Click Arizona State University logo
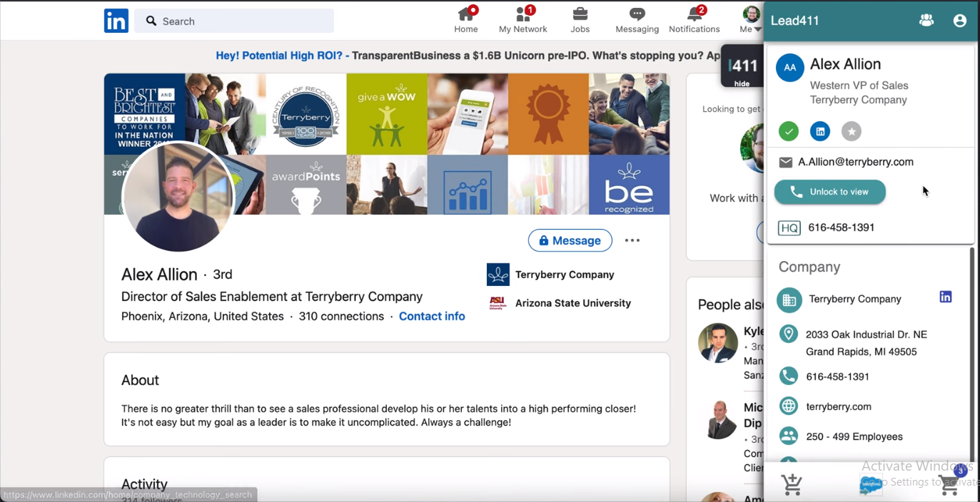980x502 pixels. tap(498, 303)
